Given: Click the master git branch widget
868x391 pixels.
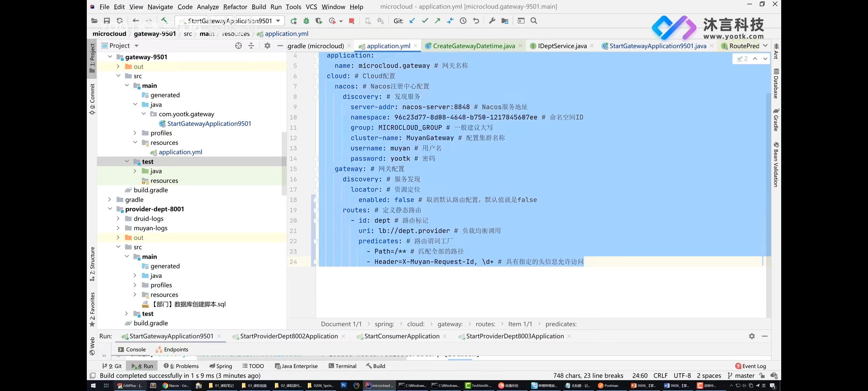Looking at the screenshot, I should 741,375.
